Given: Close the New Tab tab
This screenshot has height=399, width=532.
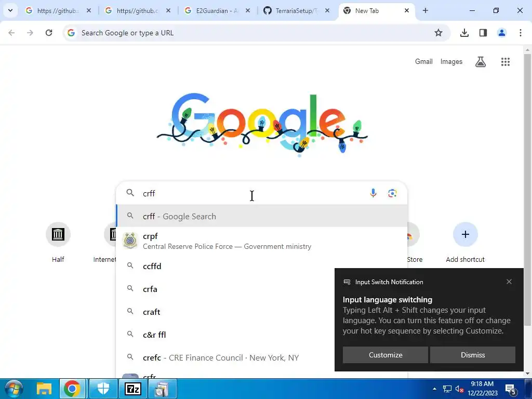Looking at the screenshot, I should pyautogui.click(x=406, y=11).
